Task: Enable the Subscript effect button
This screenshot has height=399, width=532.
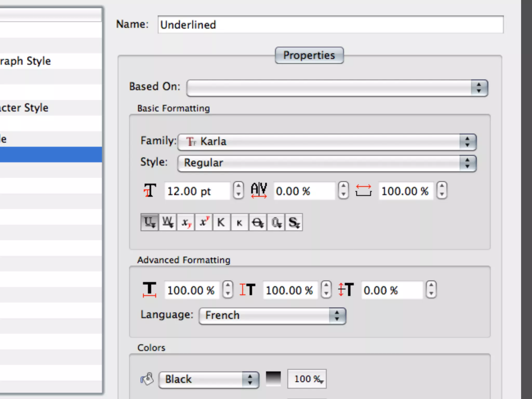Action: tap(186, 222)
